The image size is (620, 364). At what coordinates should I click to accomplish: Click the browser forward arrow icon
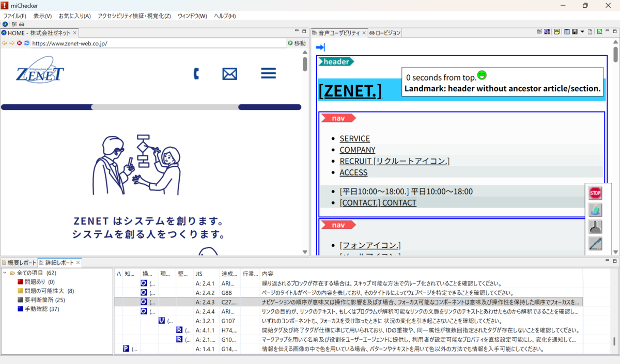point(12,43)
